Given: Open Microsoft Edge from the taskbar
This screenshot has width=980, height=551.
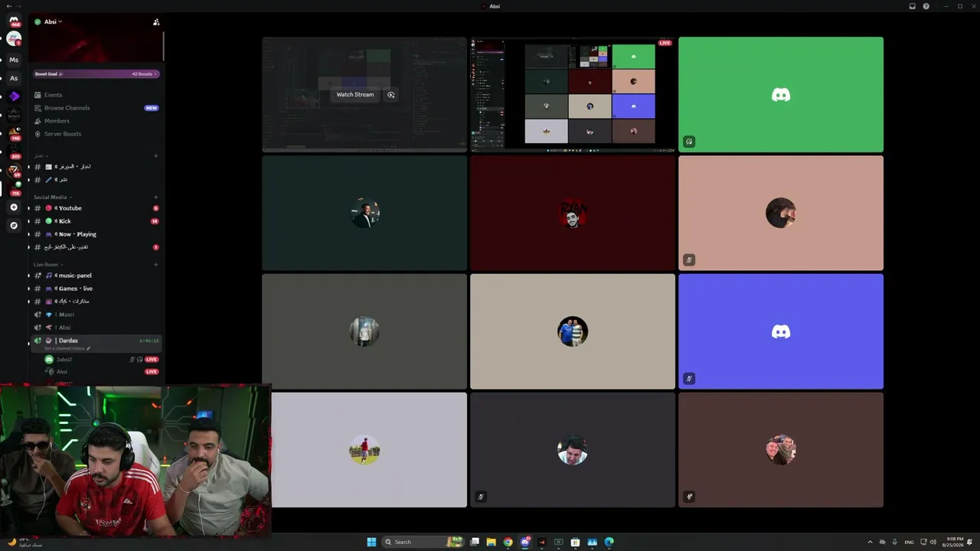Looking at the screenshot, I should pos(609,542).
